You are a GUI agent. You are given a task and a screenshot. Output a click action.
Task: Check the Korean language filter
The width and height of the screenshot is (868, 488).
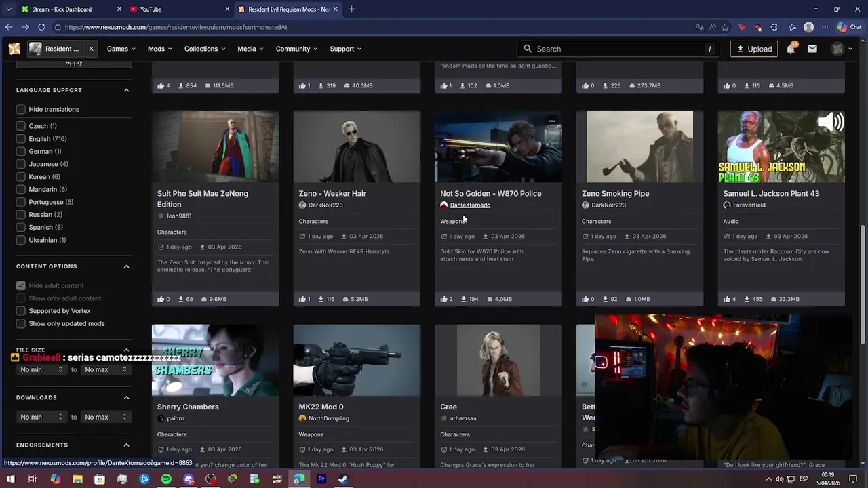(x=21, y=177)
